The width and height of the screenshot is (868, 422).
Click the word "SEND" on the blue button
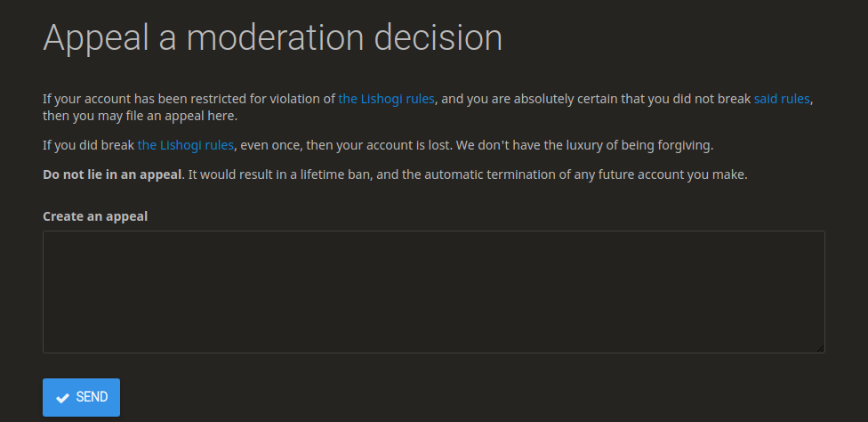(x=92, y=397)
